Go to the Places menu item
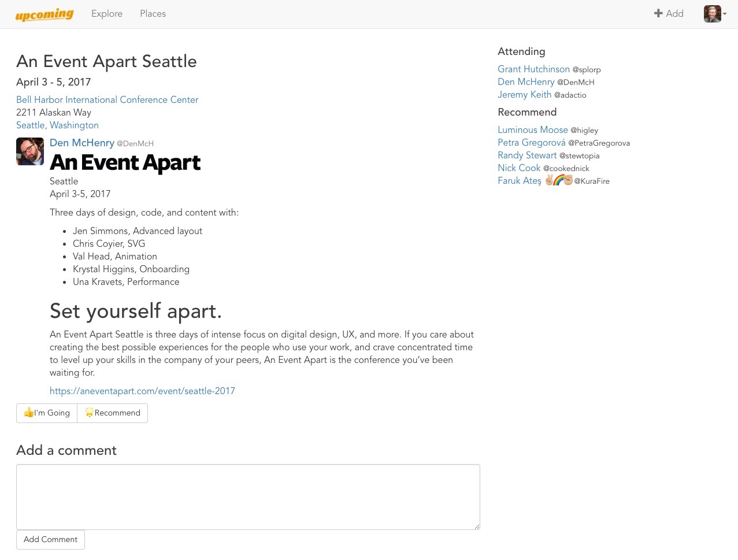Image resolution: width=738 pixels, height=560 pixels. click(x=153, y=14)
